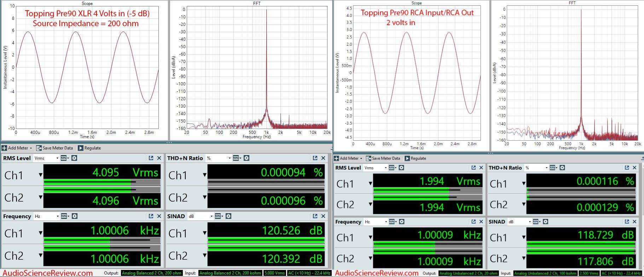The width and height of the screenshot is (644, 277).
Task: Open Vrms unit dropdown in XLR RMS Level
Action: pyautogui.click(x=46, y=158)
